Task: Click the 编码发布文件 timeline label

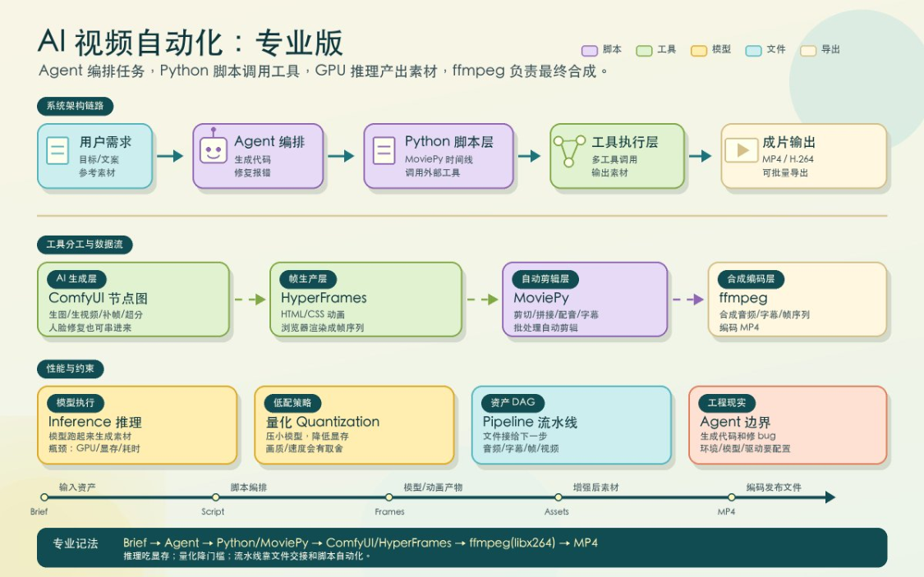Action: pos(774,488)
